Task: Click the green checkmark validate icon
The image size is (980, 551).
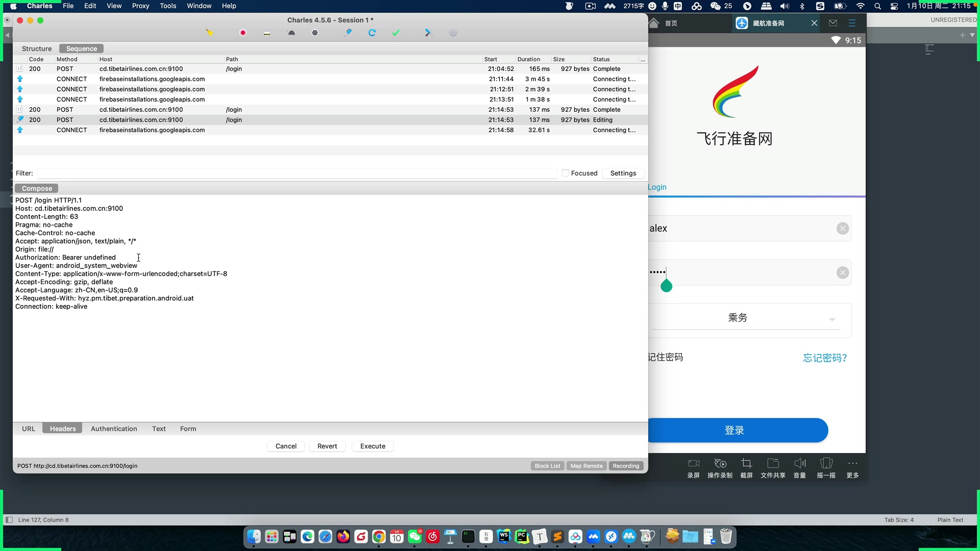Action: tap(396, 33)
